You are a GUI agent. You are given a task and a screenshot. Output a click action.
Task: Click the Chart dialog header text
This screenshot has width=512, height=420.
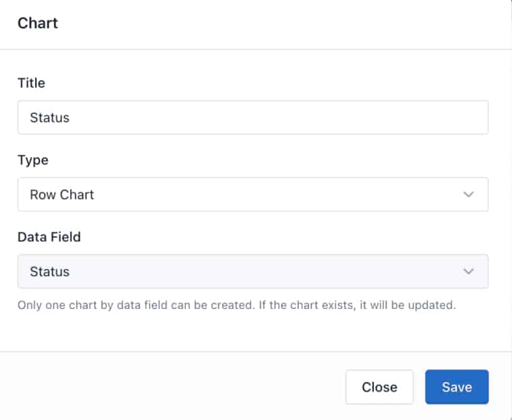pyautogui.click(x=38, y=23)
